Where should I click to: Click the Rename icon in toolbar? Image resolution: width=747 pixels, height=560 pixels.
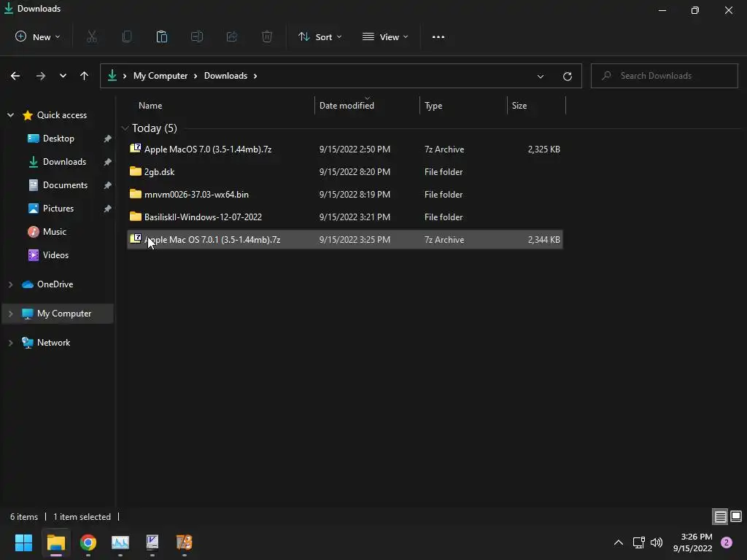pyautogui.click(x=197, y=36)
